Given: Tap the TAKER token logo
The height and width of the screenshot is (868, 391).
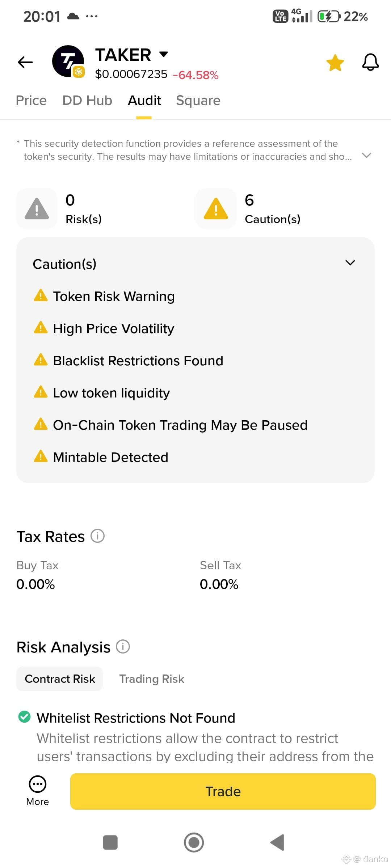Looking at the screenshot, I should tap(68, 61).
